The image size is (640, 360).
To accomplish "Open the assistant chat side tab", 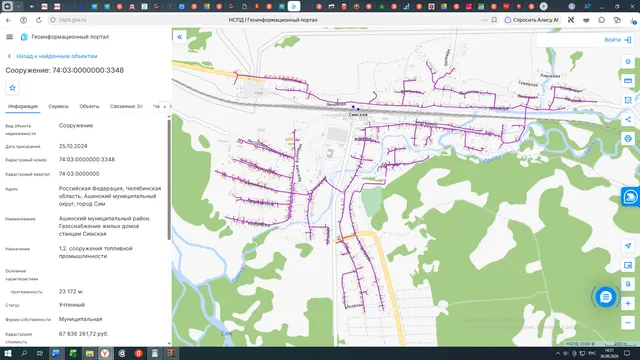I will coord(631,197).
